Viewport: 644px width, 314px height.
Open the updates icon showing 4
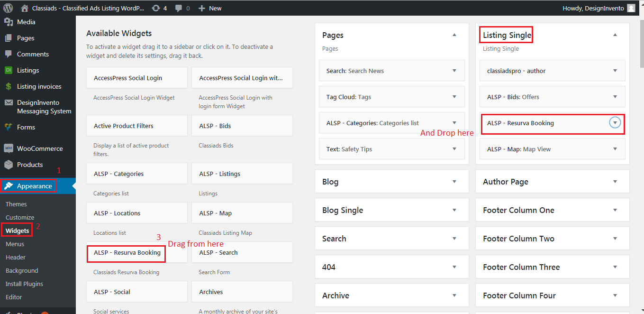coord(156,8)
